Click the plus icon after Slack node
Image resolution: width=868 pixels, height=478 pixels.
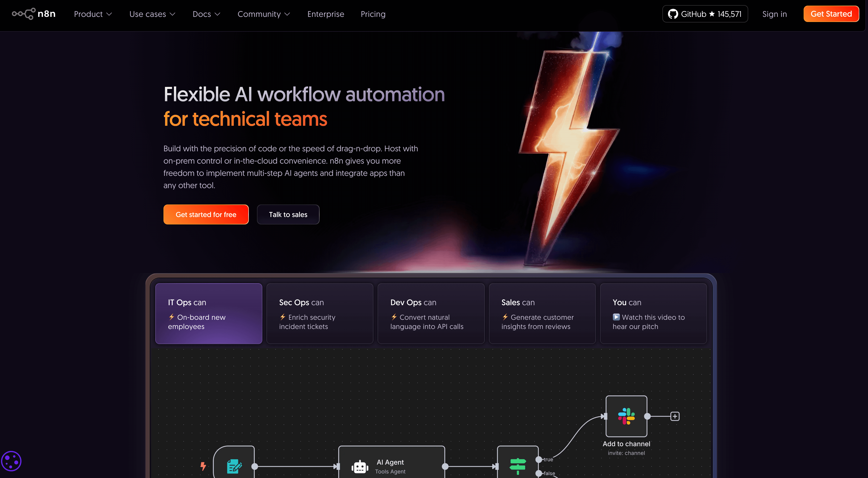click(675, 416)
